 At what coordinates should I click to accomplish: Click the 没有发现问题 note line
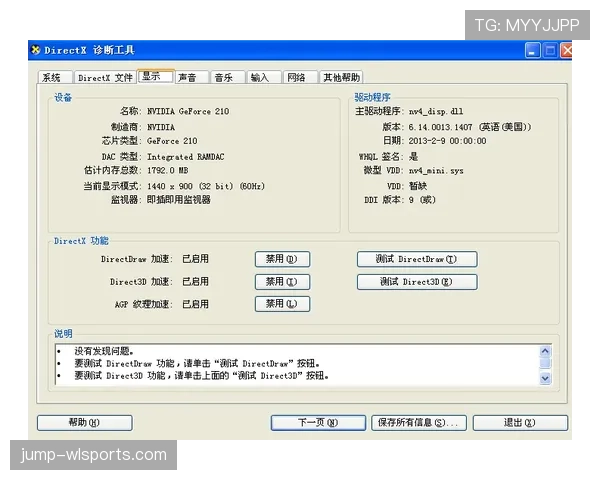pos(104,351)
